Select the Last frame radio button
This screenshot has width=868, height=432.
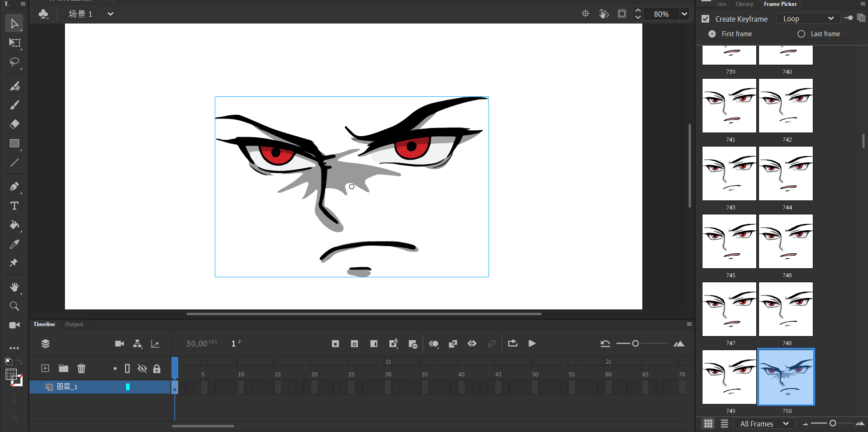(801, 34)
